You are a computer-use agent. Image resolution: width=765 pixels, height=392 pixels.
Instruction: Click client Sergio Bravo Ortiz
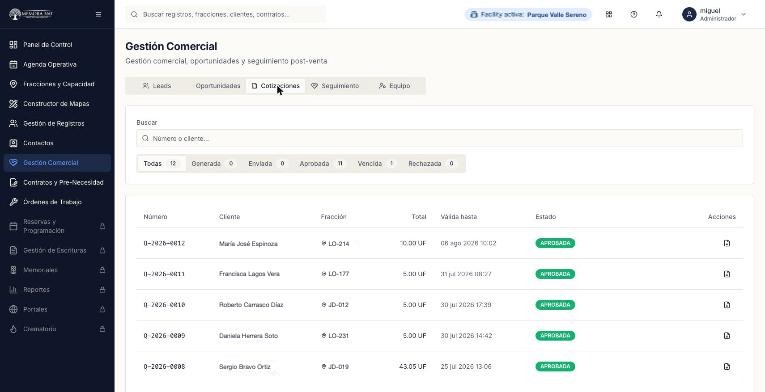tap(244, 367)
